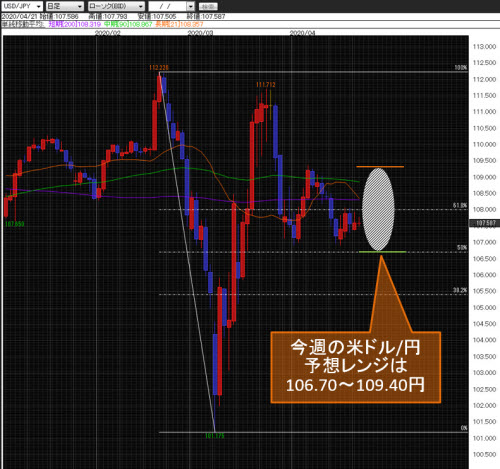This screenshot has width=500, height=469.
Task: Click the 38.2% Fibonacci level label
Action: [x=460, y=290]
